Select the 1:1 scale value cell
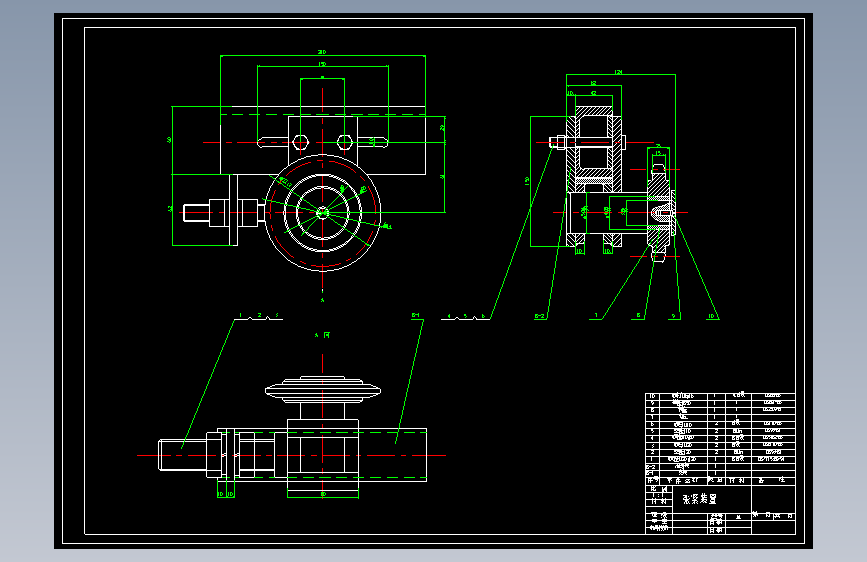Image resolution: width=867 pixels, height=562 pixels. pyautogui.click(x=659, y=496)
